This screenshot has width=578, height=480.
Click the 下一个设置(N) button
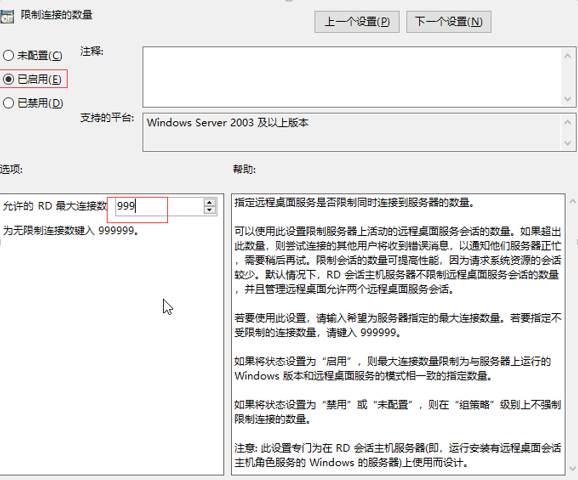pyautogui.click(x=449, y=22)
